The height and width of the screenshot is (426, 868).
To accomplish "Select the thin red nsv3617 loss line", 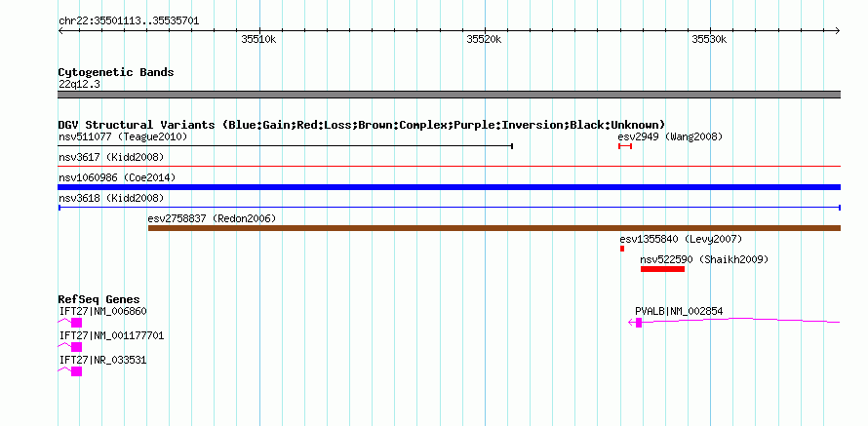I will click(450, 166).
